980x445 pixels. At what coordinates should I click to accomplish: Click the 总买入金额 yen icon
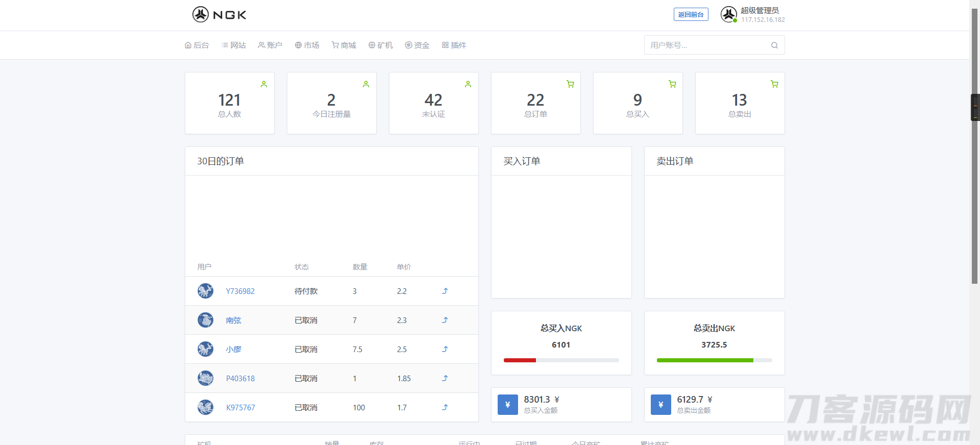pyautogui.click(x=507, y=405)
